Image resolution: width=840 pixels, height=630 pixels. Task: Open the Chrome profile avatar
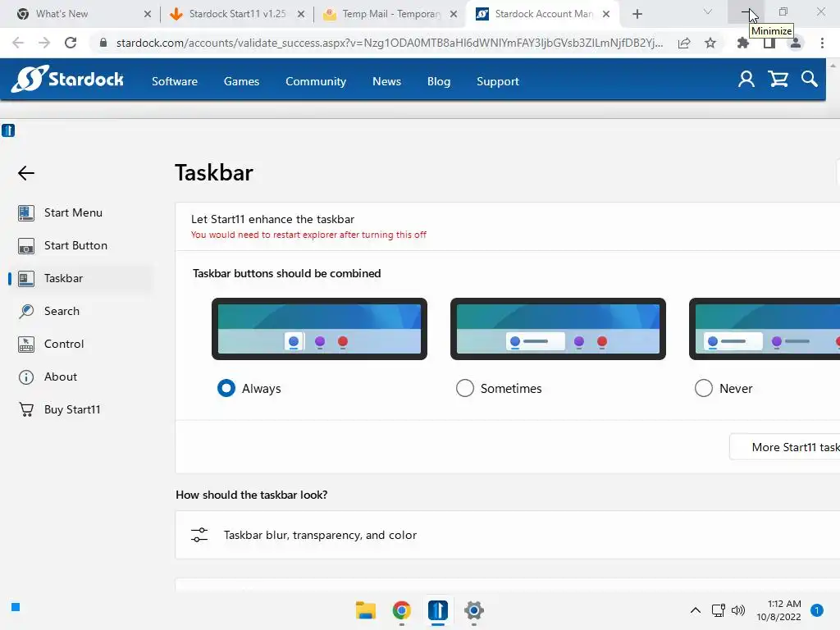tap(796, 43)
